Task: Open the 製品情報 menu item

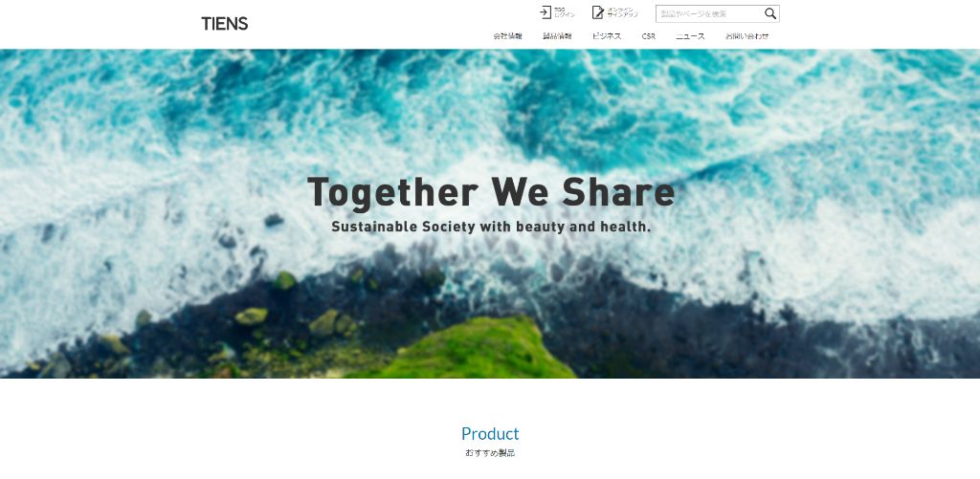Action: pos(557,36)
